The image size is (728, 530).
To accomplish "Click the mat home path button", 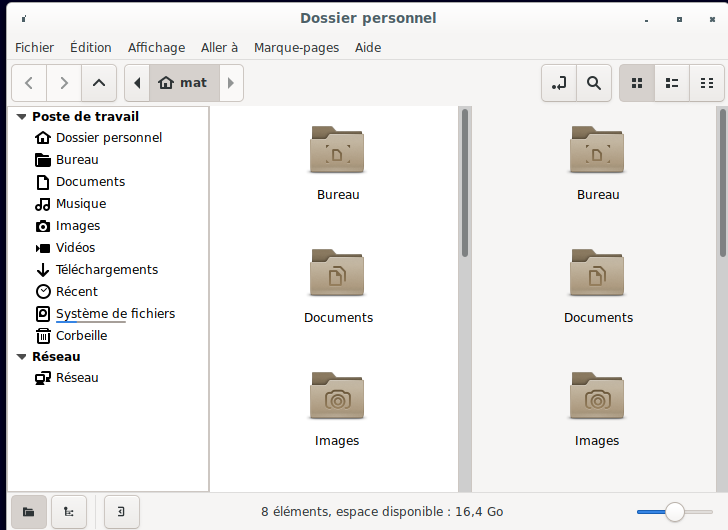I will 183,83.
